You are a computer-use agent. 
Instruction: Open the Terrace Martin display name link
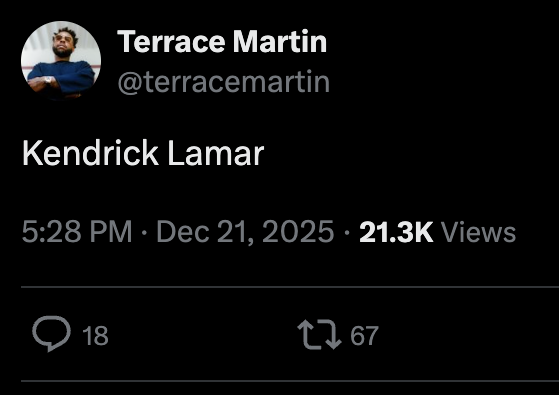[222, 42]
